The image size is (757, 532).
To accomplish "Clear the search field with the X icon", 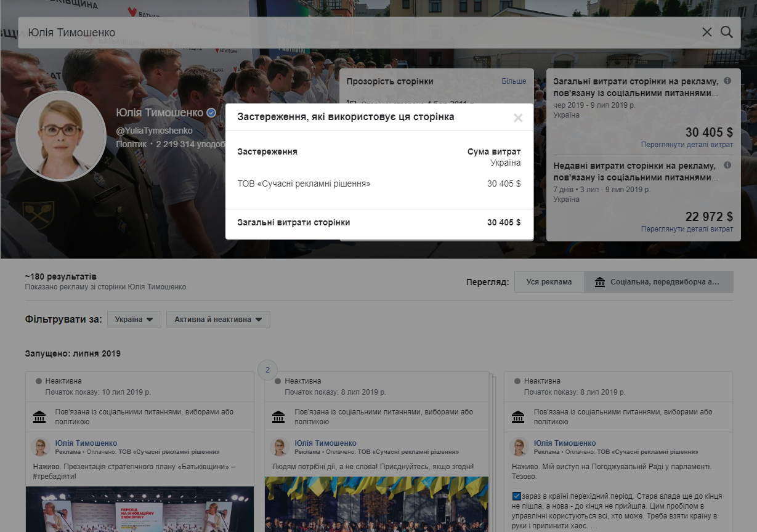I will point(707,32).
